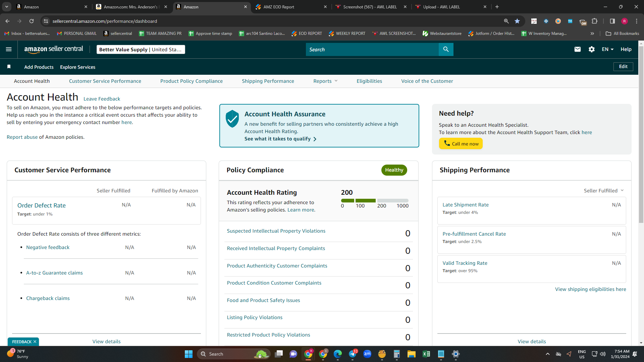Close the FEEDBACK tab with the X
This screenshot has width=644, height=362.
pyautogui.click(x=35, y=342)
